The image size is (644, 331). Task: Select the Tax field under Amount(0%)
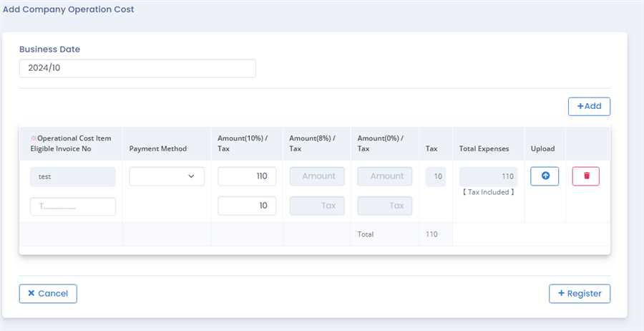(385, 206)
